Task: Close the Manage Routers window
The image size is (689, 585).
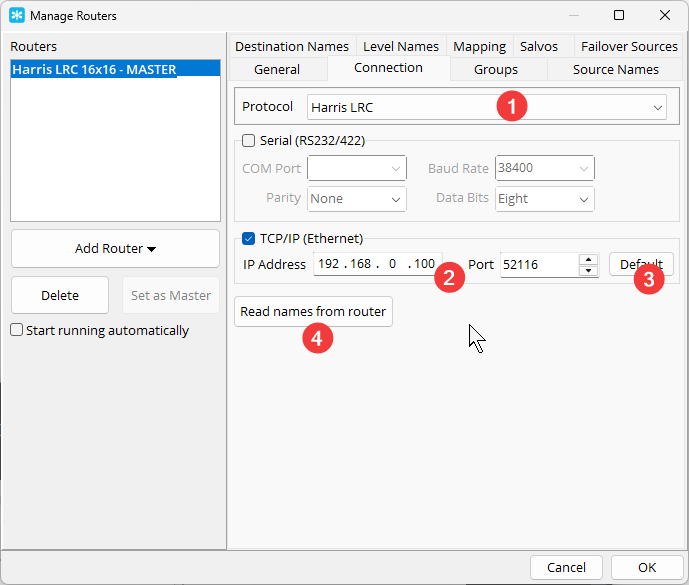Action: click(x=664, y=15)
